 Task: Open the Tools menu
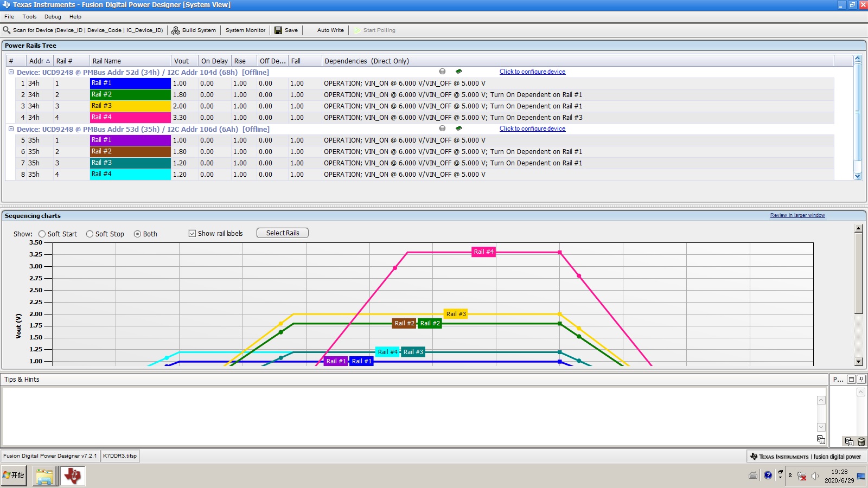click(x=29, y=17)
